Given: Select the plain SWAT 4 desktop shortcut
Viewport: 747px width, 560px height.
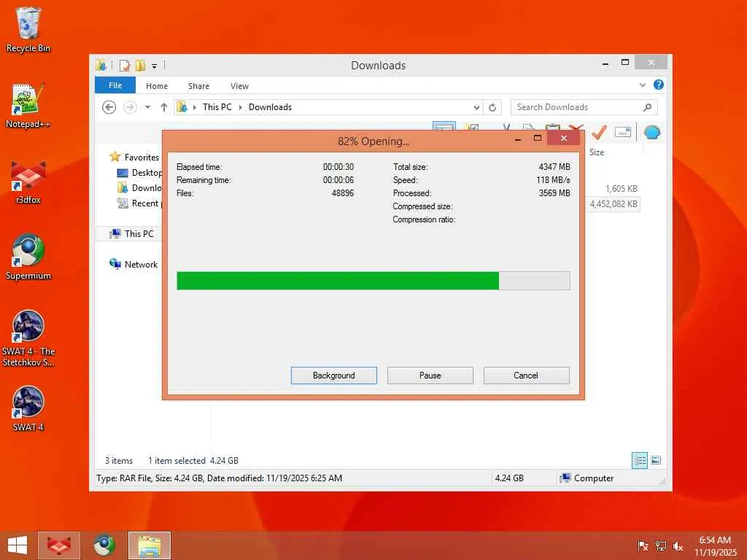Looking at the screenshot, I should click(x=28, y=408).
